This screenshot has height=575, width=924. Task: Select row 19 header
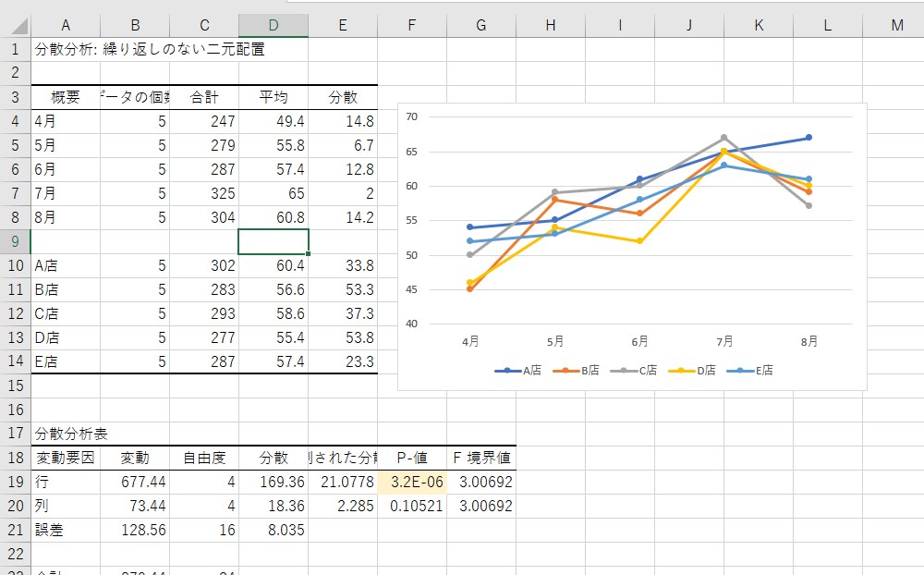(16, 482)
